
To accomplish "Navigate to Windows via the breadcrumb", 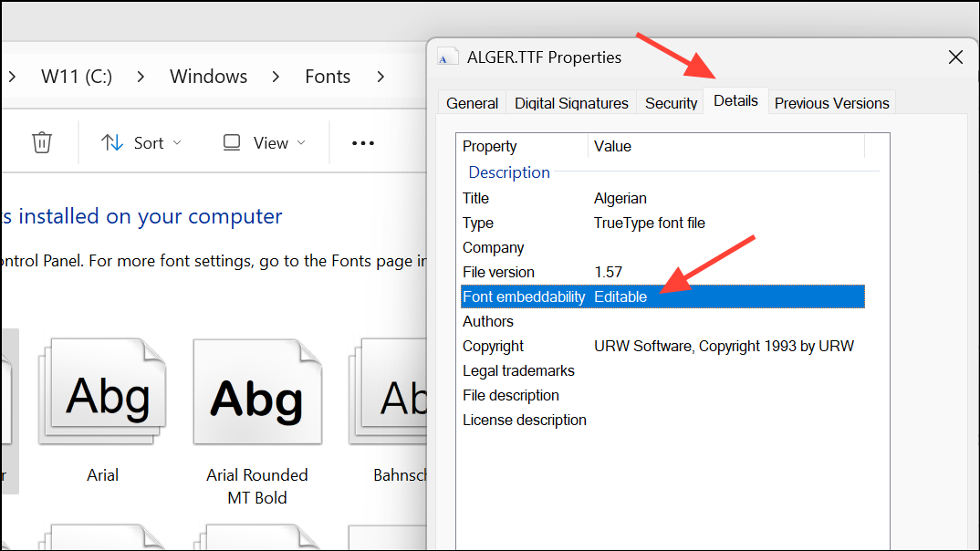I will (208, 77).
